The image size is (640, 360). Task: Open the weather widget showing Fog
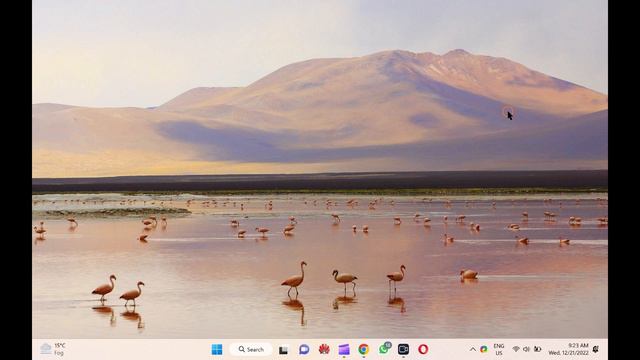(x=53, y=349)
